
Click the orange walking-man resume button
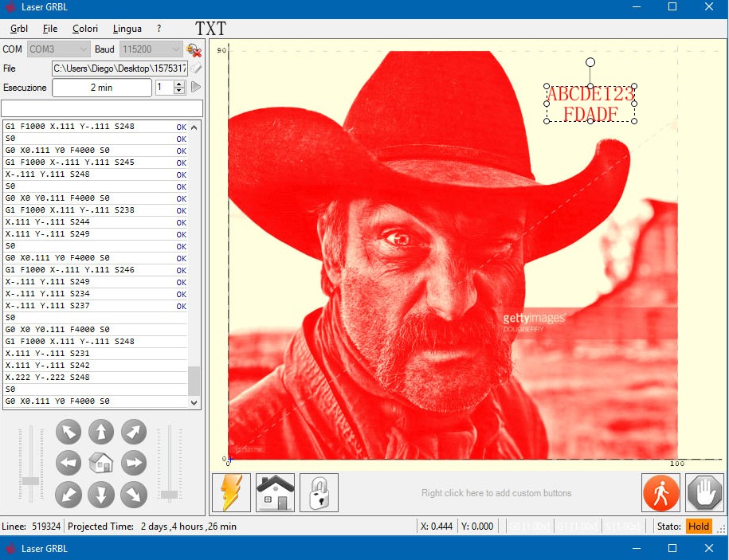coord(661,493)
